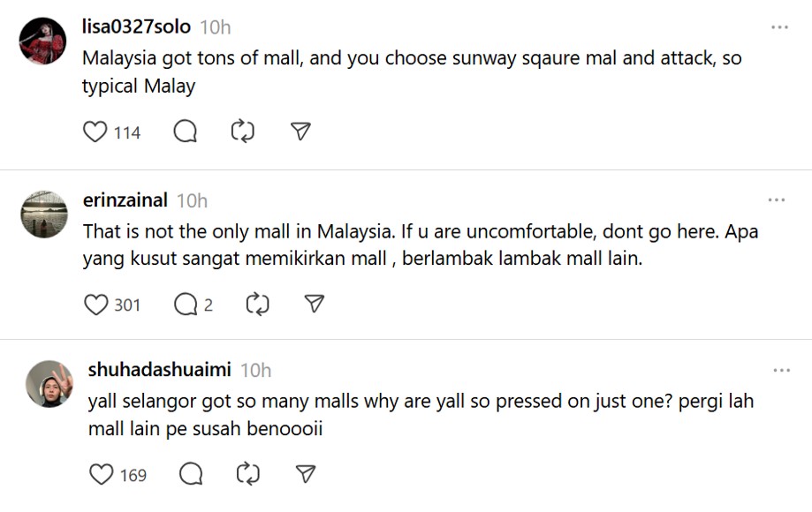
Task: Repost erinzainal's post
Action: click(x=256, y=305)
